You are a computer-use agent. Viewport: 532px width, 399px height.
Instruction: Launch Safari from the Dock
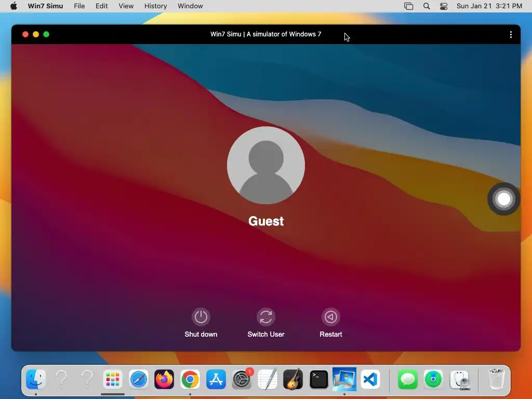[138, 379]
